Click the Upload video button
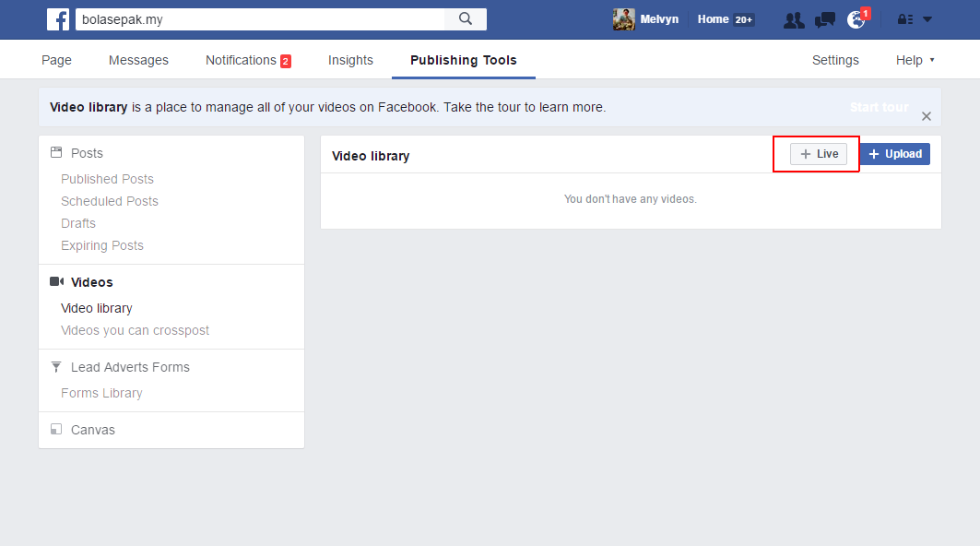This screenshot has width=980, height=546. tap(895, 154)
